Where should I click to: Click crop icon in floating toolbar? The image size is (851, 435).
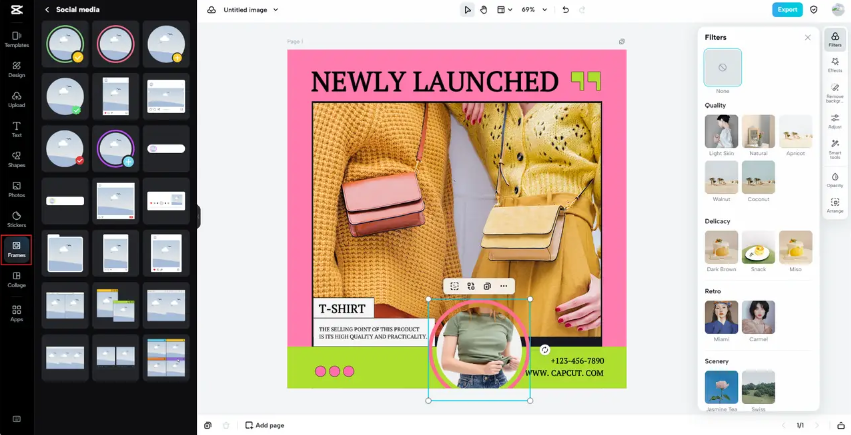pyautogui.click(x=454, y=286)
